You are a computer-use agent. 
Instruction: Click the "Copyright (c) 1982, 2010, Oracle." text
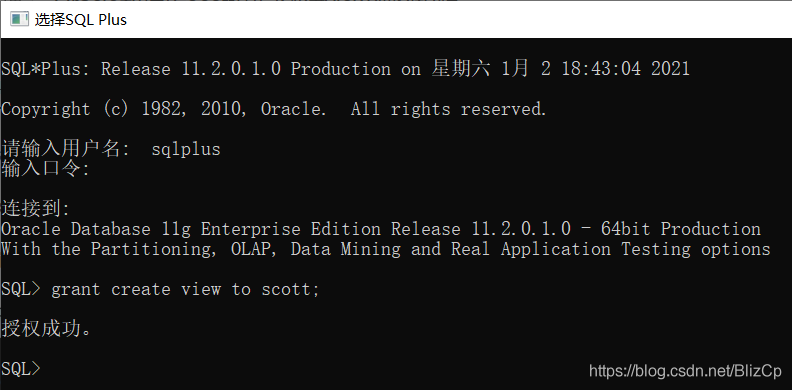(x=164, y=109)
